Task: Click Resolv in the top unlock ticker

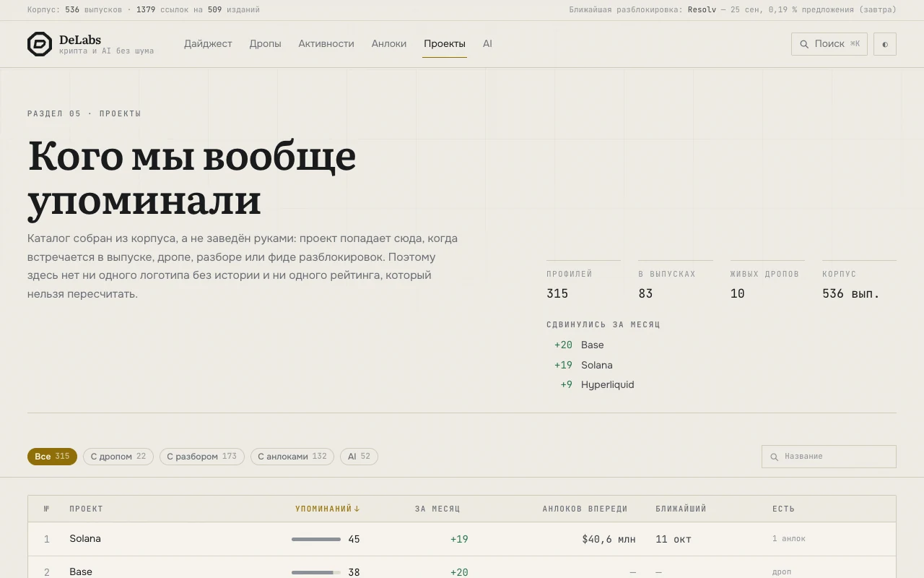Action: tap(702, 10)
